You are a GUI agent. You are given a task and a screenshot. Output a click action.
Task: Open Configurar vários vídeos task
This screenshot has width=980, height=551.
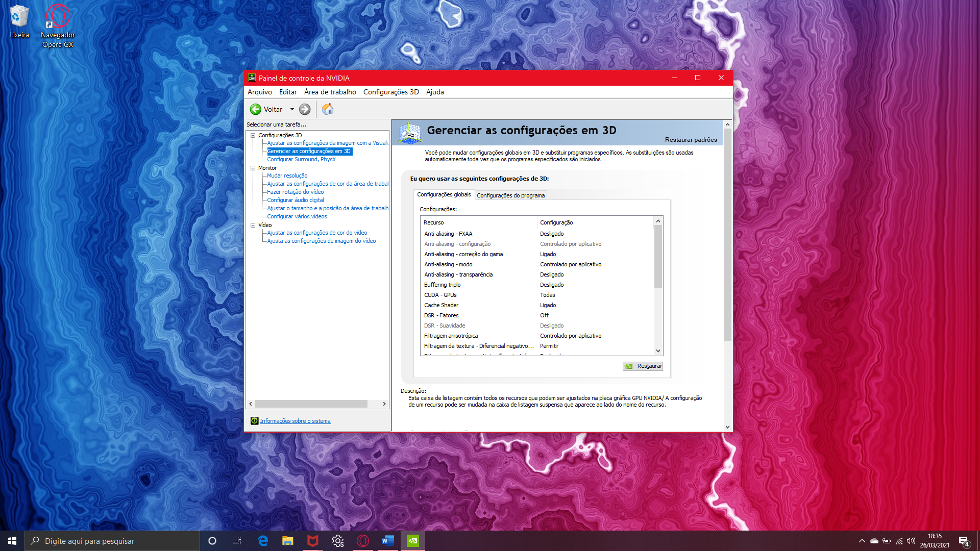tap(297, 216)
